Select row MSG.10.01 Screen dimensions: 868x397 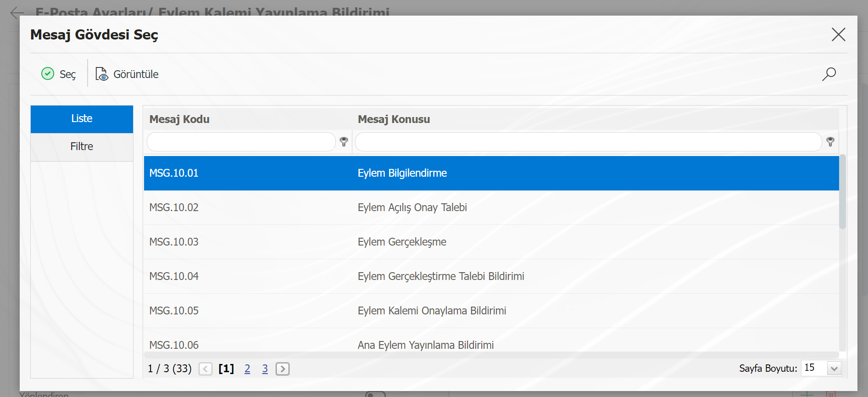(x=491, y=173)
